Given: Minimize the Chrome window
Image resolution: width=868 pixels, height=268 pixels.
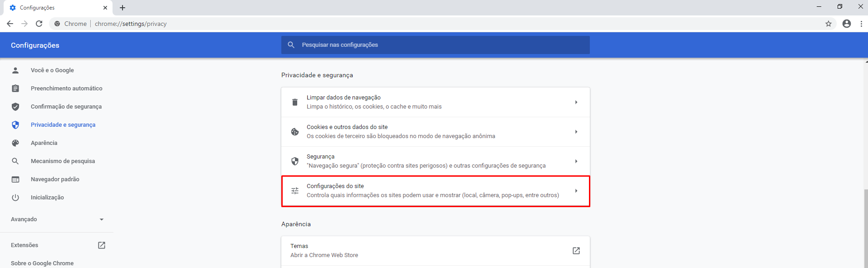Looking at the screenshot, I should pos(819,6).
